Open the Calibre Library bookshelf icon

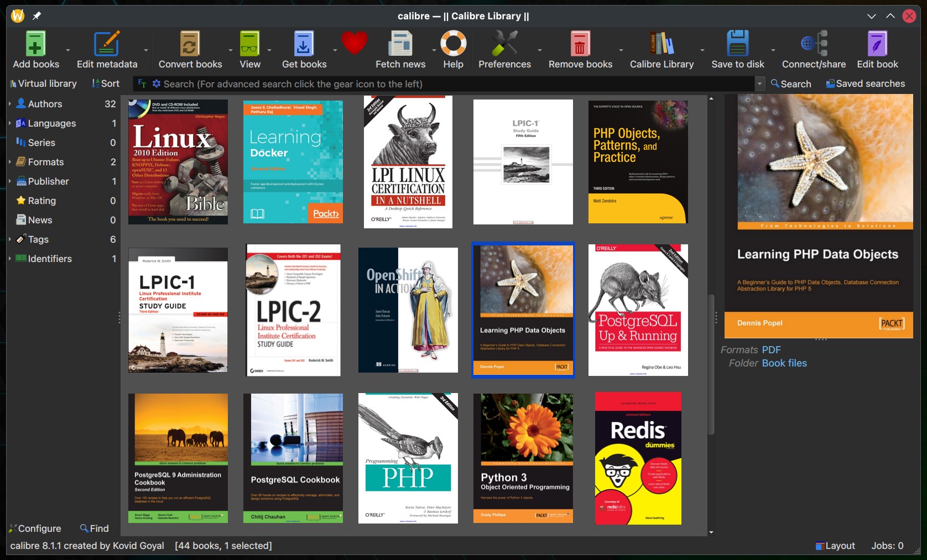pos(662,44)
